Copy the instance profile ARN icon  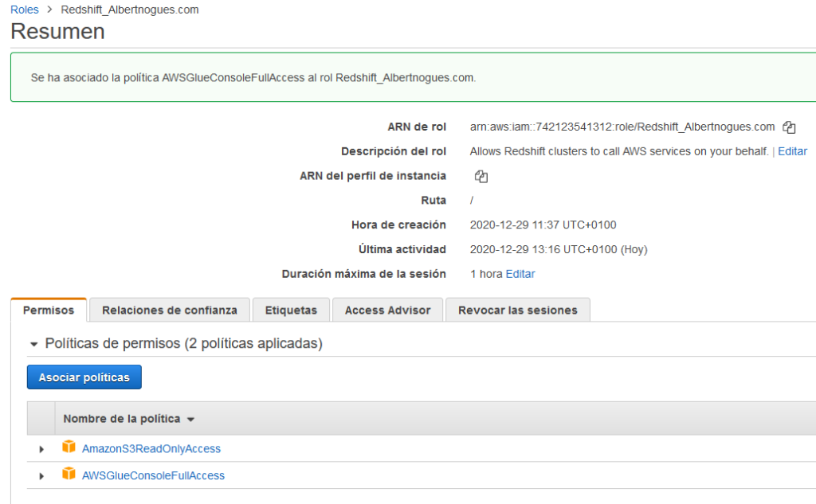(481, 176)
